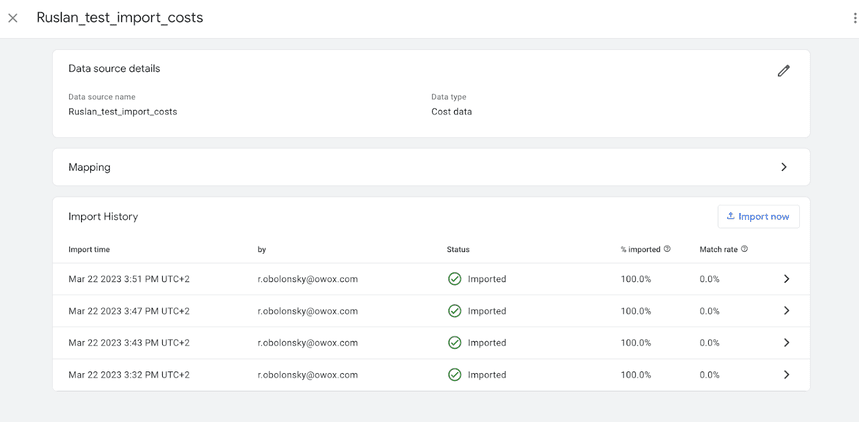
Task: Click the Import now button
Action: 758,216
